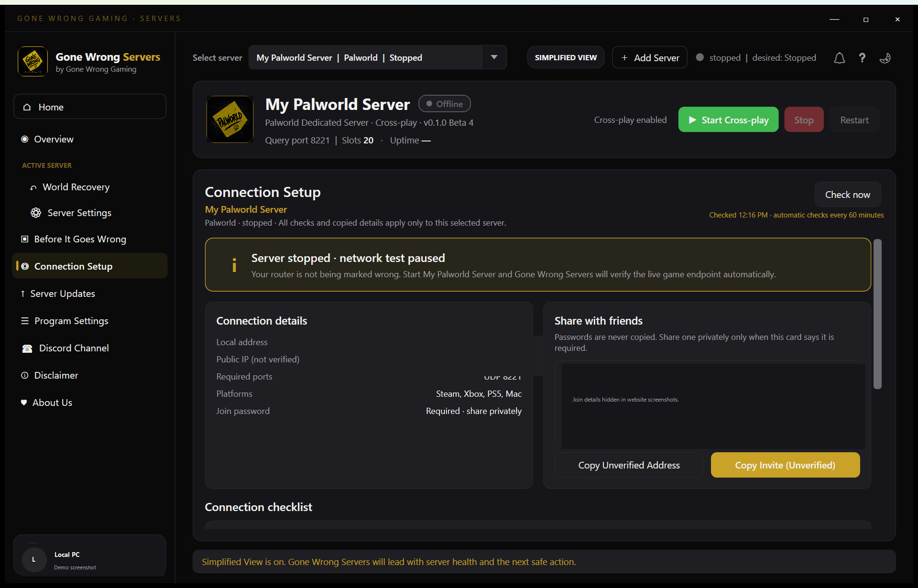
Task: Click the hidden join details box
Action: (x=713, y=406)
